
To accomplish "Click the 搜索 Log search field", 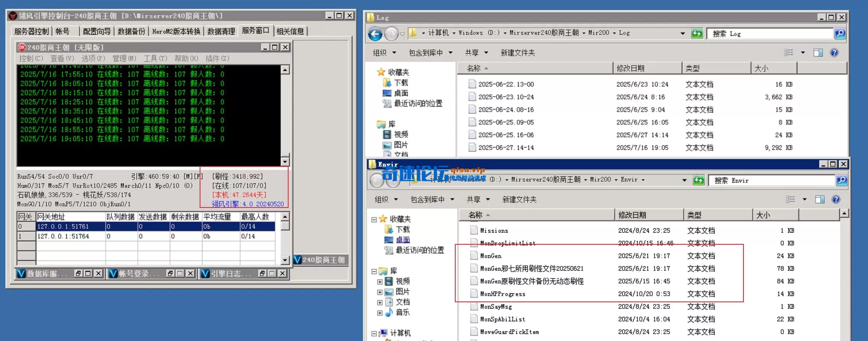I will click(x=771, y=34).
